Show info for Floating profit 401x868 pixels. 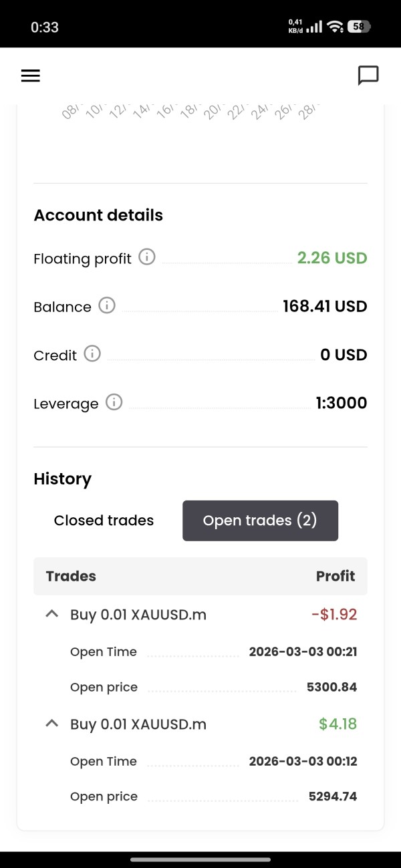(147, 257)
